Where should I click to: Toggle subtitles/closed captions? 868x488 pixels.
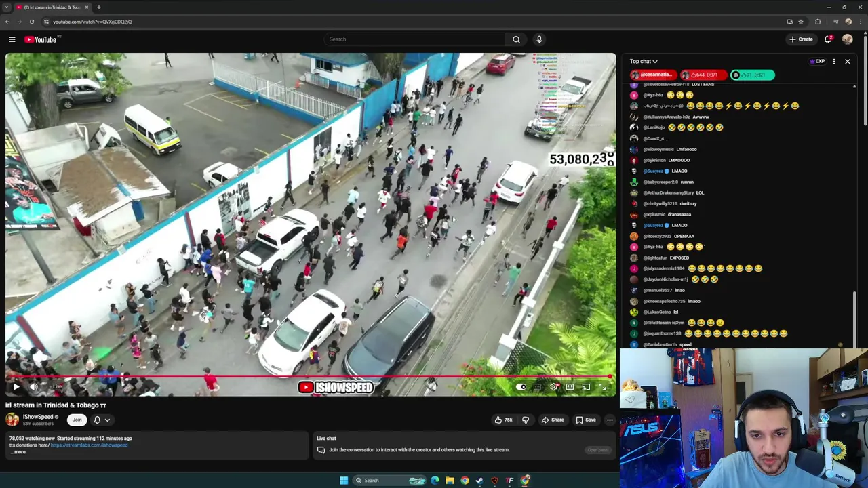[x=538, y=387]
